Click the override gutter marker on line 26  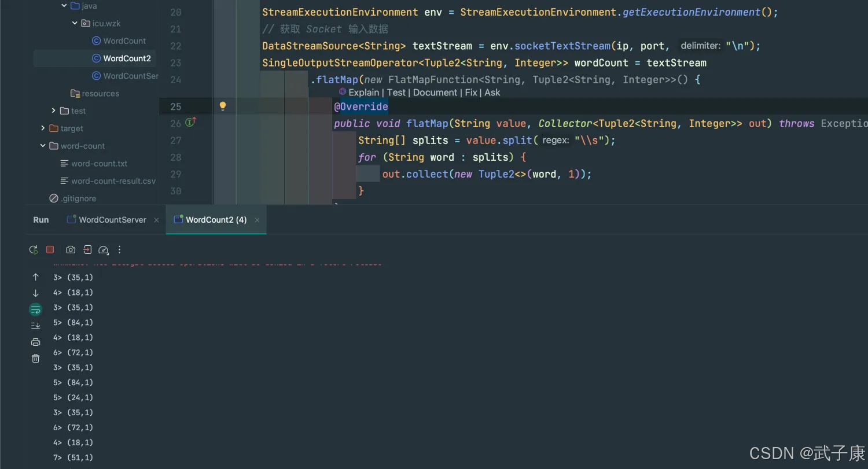[191, 123]
